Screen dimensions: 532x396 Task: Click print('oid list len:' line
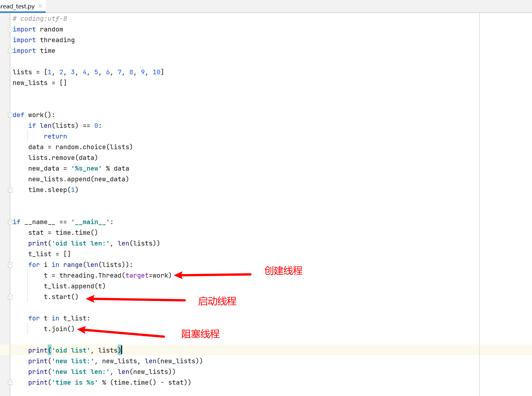pyautogui.click(x=94, y=243)
